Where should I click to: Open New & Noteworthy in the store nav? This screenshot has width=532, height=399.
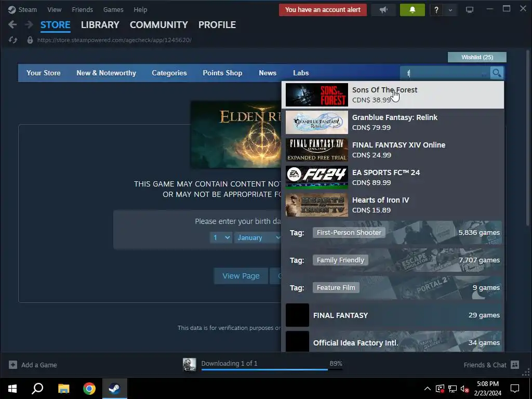click(106, 73)
